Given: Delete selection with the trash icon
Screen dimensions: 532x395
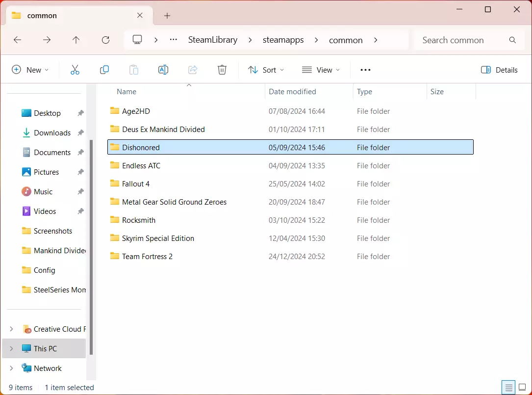Looking at the screenshot, I should (222, 70).
